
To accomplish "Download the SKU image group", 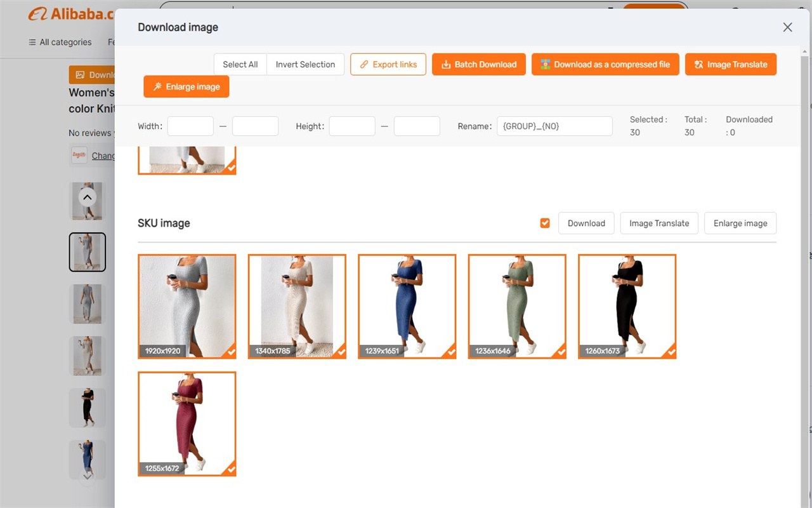I will (x=586, y=223).
